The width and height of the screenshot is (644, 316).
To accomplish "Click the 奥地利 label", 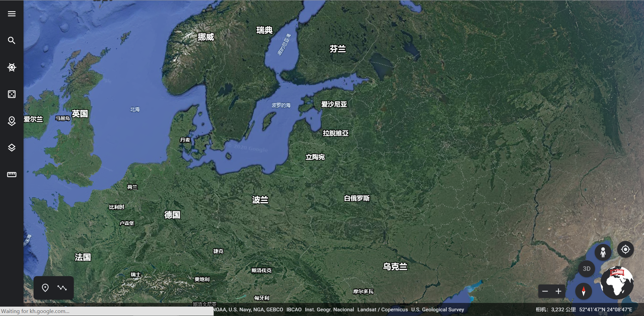I will click(x=202, y=279).
